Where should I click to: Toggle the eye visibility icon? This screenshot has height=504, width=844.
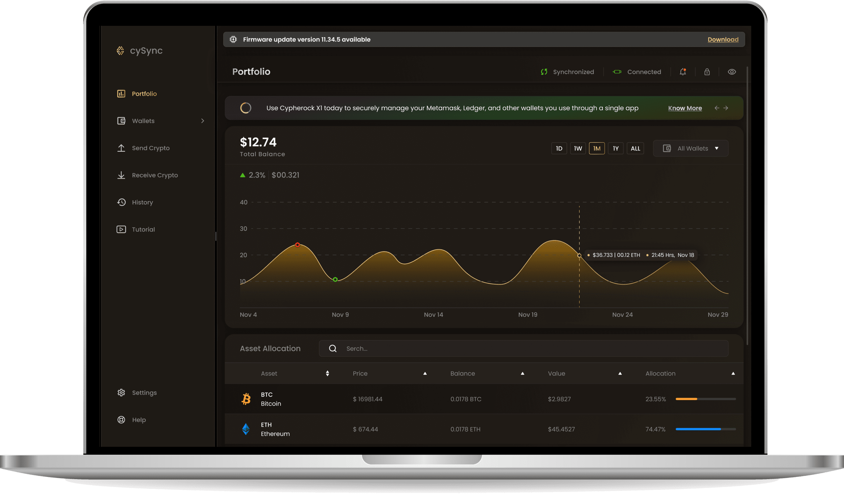pyautogui.click(x=732, y=71)
